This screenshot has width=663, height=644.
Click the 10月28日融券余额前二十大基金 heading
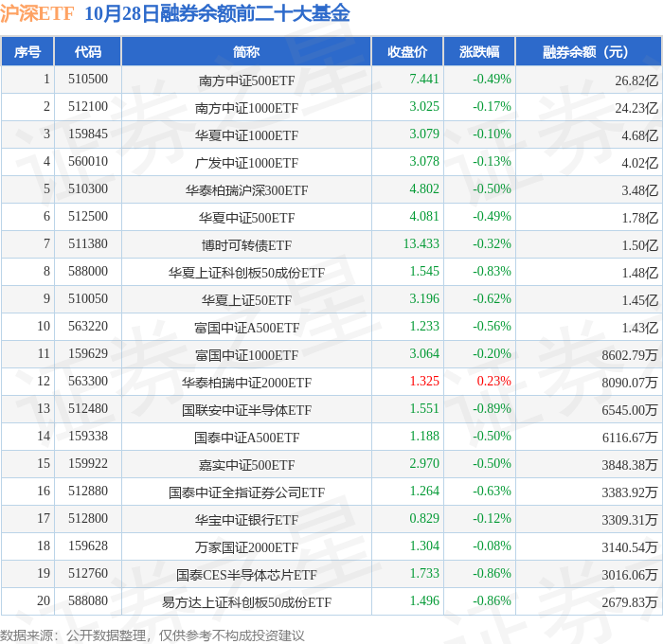point(217,13)
